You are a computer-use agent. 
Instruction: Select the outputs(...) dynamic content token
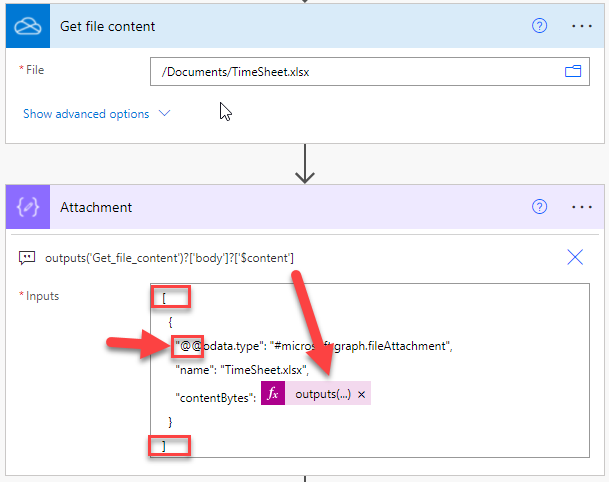click(322, 394)
